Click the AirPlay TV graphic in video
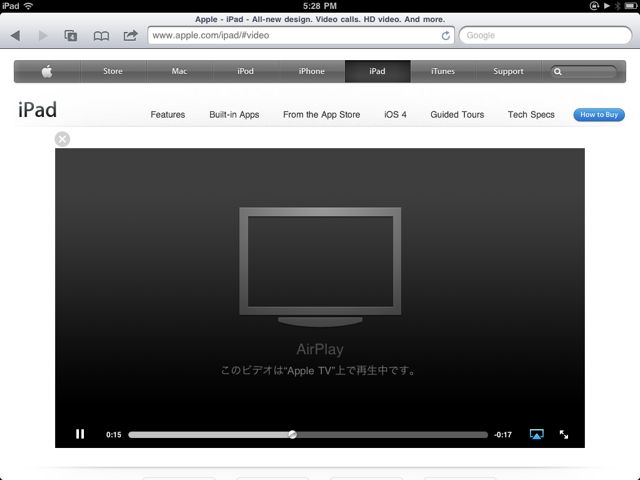The height and width of the screenshot is (480, 640). 320,267
